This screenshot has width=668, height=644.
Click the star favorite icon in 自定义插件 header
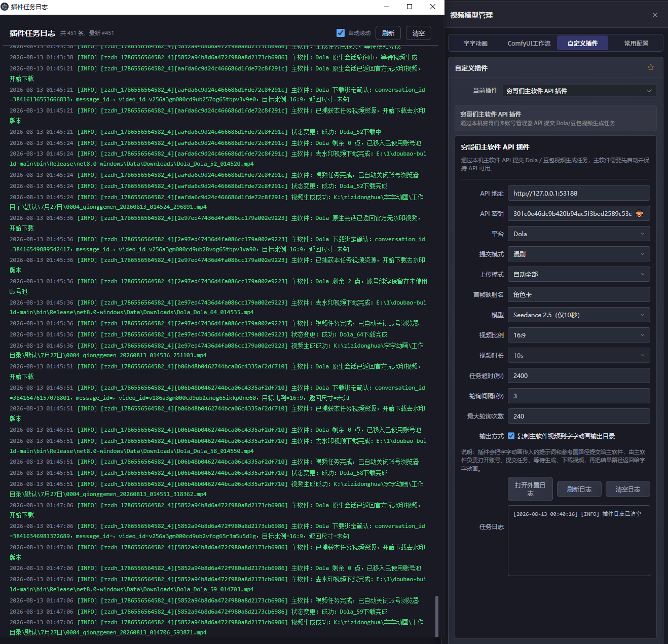click(x=650, y=67)
